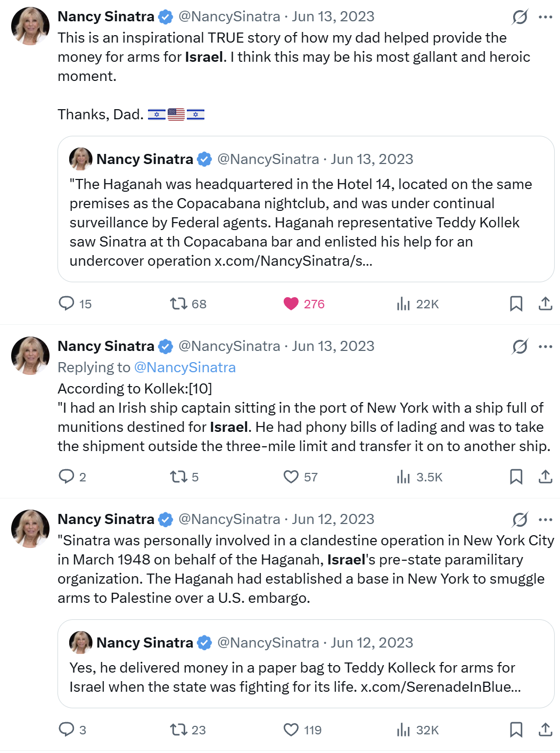Open quoted tweet about Teddy Kolleck paper bag
The height and width of the screenshot is (753, 560).
(x=306, y=664)
